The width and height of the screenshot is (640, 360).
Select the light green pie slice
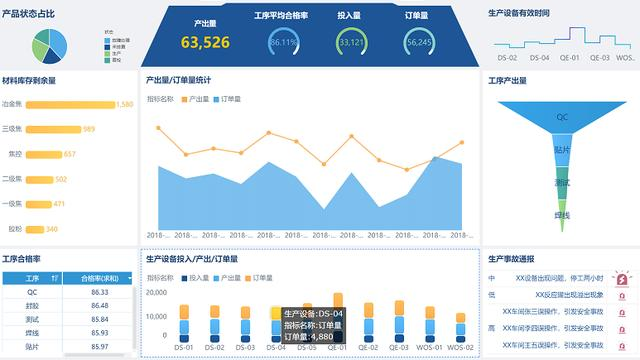pyautogui.click(x=39, y=51)
